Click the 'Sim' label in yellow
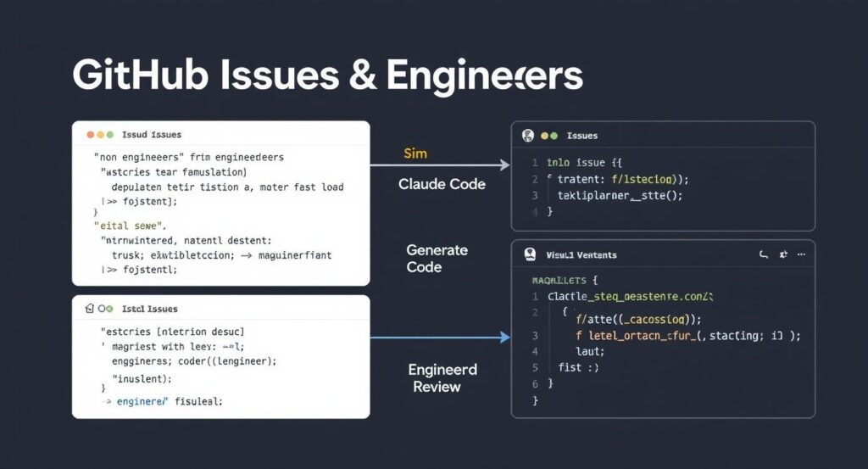868x469 pixels. [415, 154]
